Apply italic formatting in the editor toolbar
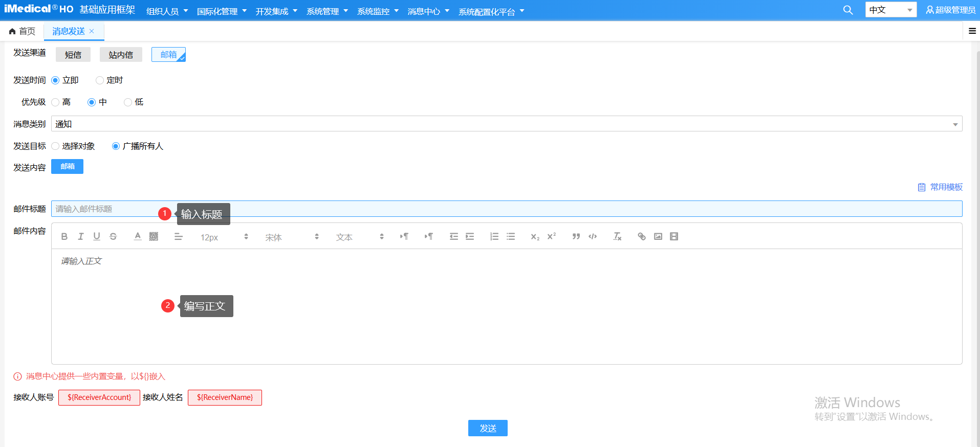 click(80, 236)
